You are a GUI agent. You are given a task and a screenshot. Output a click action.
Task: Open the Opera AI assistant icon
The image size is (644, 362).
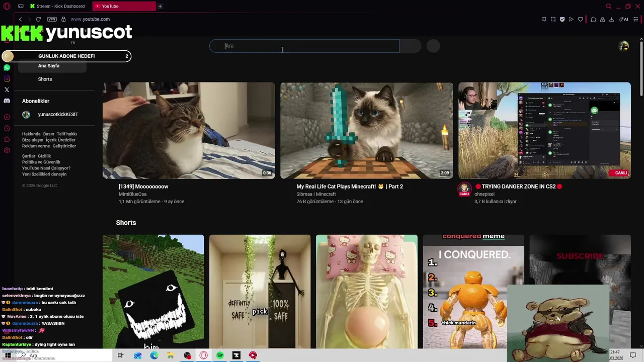coord(623,19)
